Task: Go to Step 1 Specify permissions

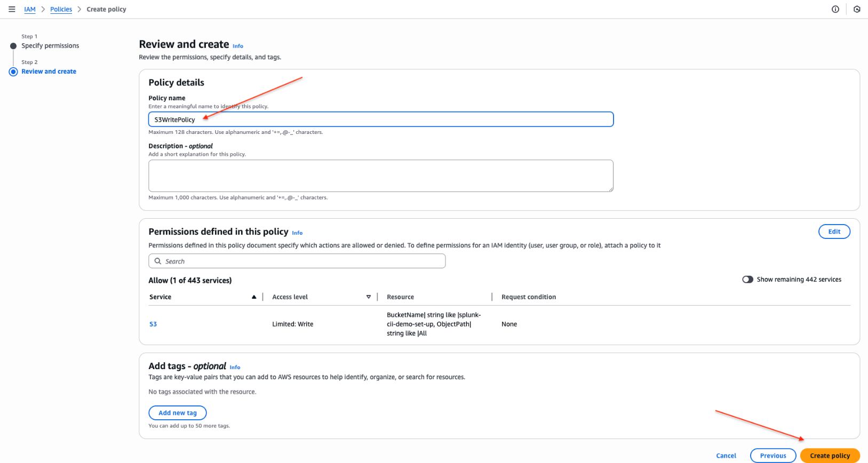Action: pos(50,46)
